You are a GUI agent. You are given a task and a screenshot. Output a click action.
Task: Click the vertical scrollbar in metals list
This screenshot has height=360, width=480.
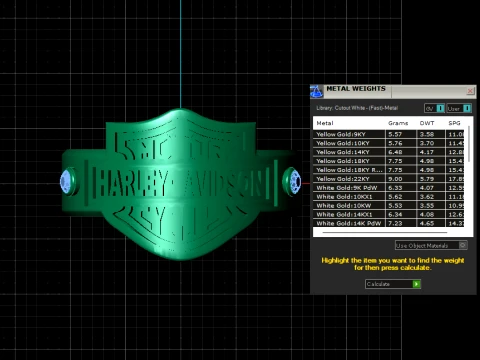[x=469, y=144]
